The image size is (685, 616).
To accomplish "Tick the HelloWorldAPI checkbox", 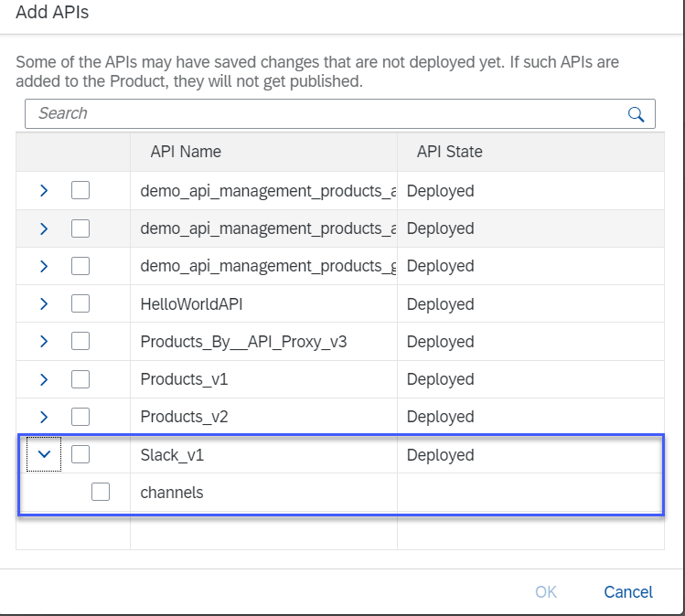I will tap(80, 303).
